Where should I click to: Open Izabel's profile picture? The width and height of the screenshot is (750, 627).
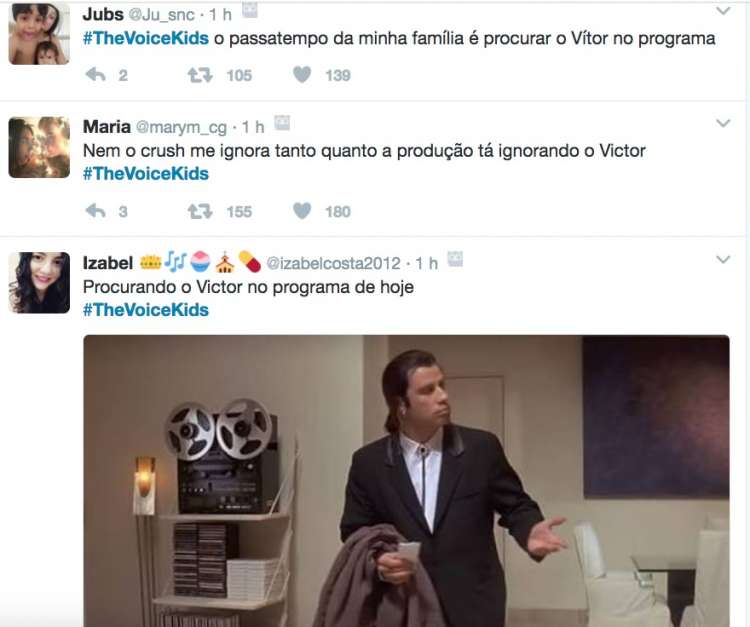pyautogui.click(x=39, y=283)
